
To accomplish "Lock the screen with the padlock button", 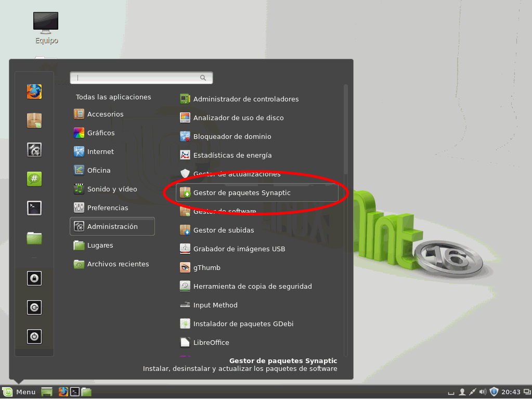I will pyautogui.click(x=34, y=278).
